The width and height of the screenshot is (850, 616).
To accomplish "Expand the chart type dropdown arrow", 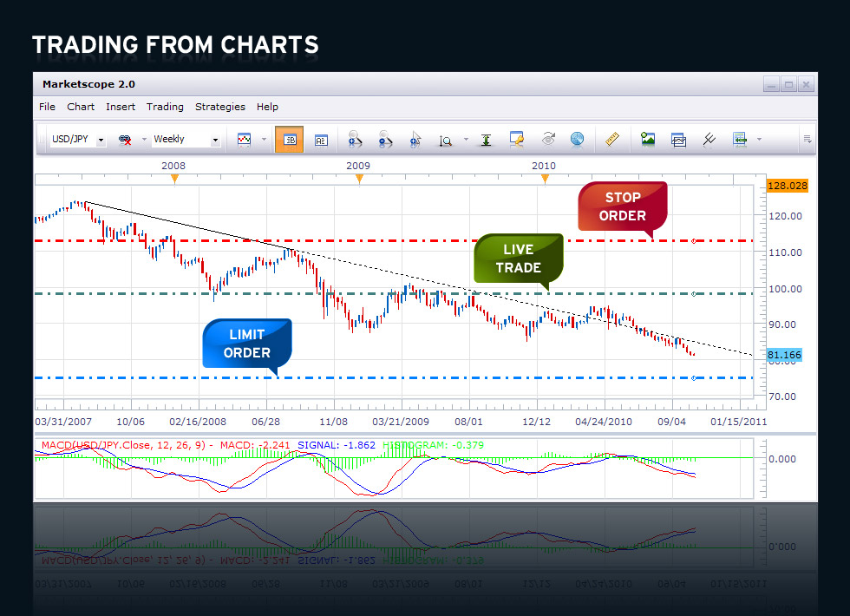I will tap(264, 140).
